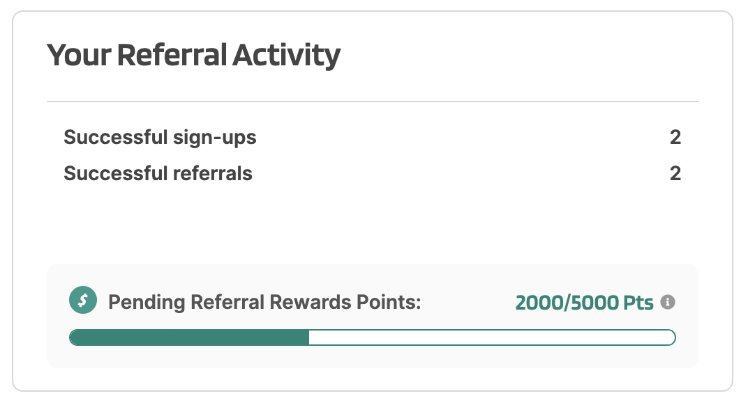Click the sign-ups count value 2
Image resolution: width=744 pixels, height=398 pixels.
pos(675,137)
